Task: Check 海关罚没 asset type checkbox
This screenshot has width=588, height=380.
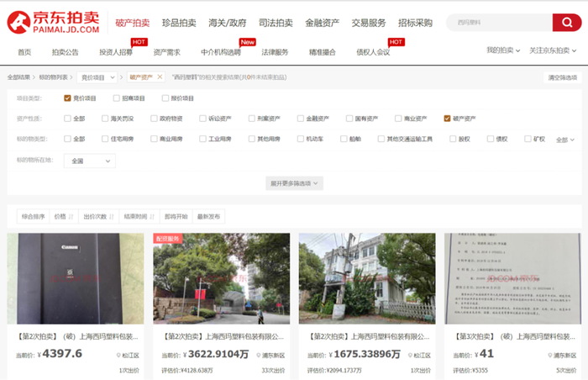Action: click(x=105, y=119)
